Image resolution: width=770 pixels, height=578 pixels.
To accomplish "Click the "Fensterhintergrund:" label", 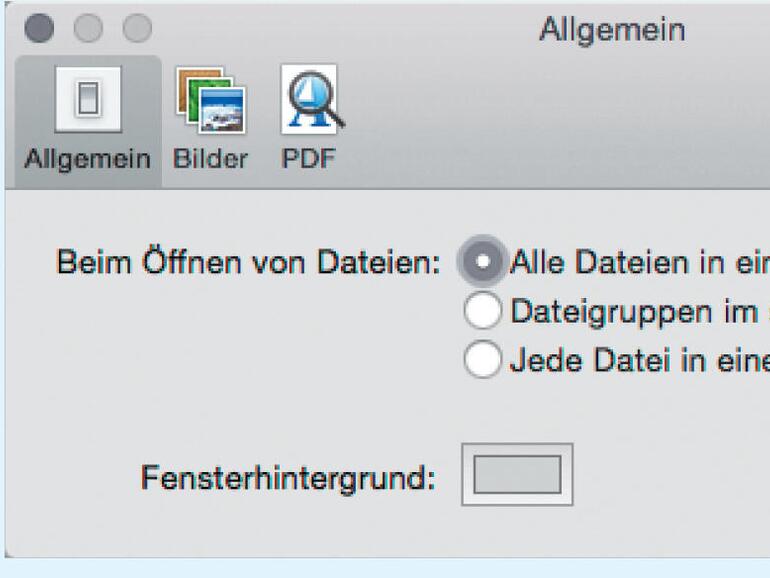I will [x=288, y=478].
